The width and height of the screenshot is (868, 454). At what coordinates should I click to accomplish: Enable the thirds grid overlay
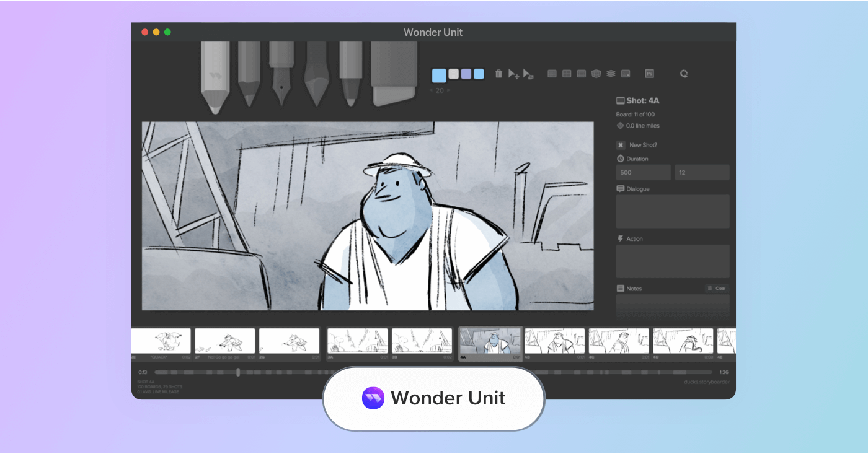click(x=582, y=73)
